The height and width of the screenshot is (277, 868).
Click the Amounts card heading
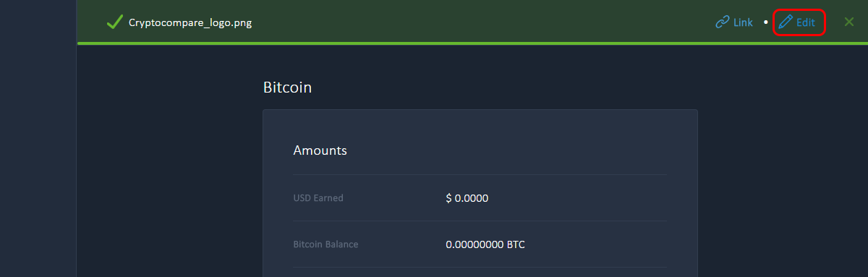[320, 150]
